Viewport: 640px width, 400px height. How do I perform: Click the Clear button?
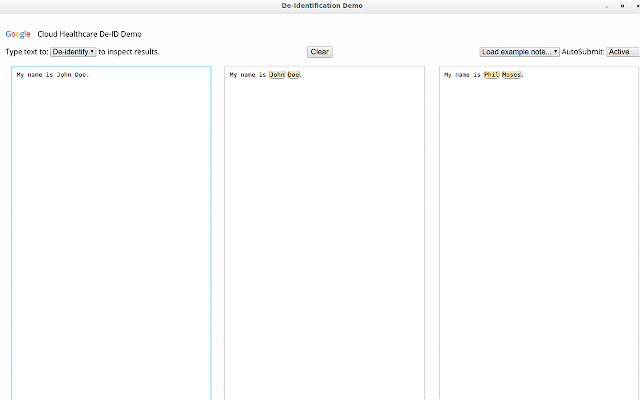click(x=320, y=52)
